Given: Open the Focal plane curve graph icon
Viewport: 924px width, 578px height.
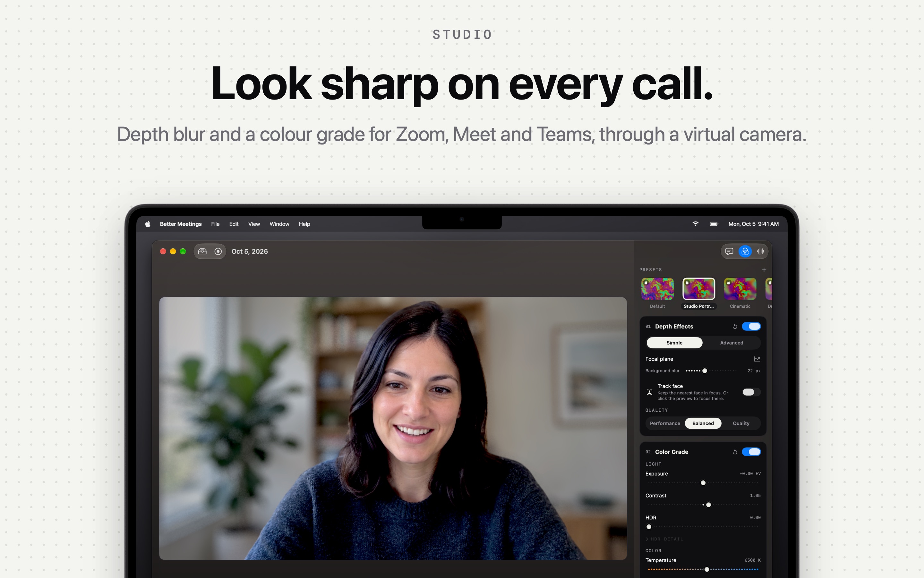Looking at the screenshot, I should tap(757, 359).
